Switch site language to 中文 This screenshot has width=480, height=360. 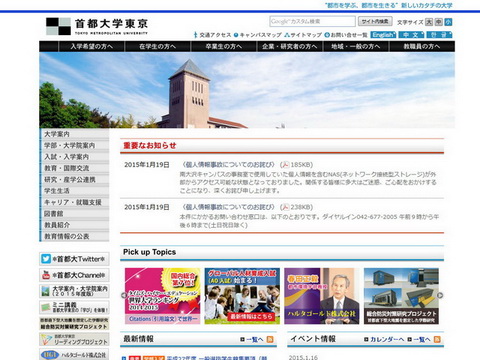[x=411, y=35]
